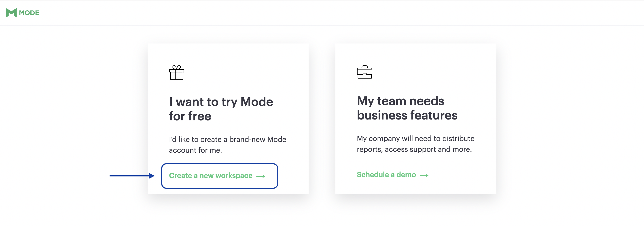Image resolution: width=644 pixels, height=226 pixels.
Task: Click the gift box icon
Action: [176, 72]
